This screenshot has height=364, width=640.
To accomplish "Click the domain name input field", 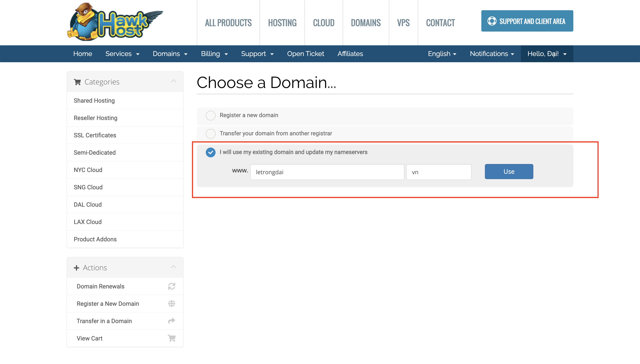I will click(327, 172).
